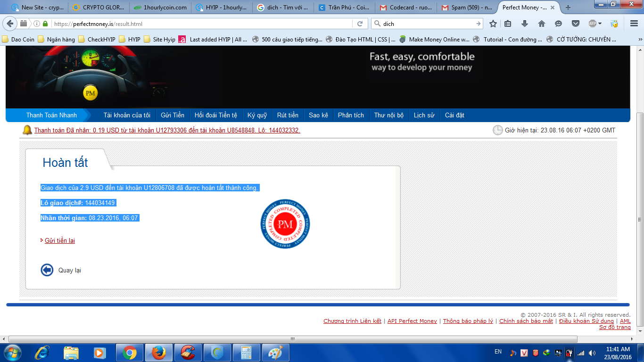The width and height of the screenshot is (644, 362).
Task: Open the Firefox hamburger menu
Action: pyautogui.click(x=634, y=24)
